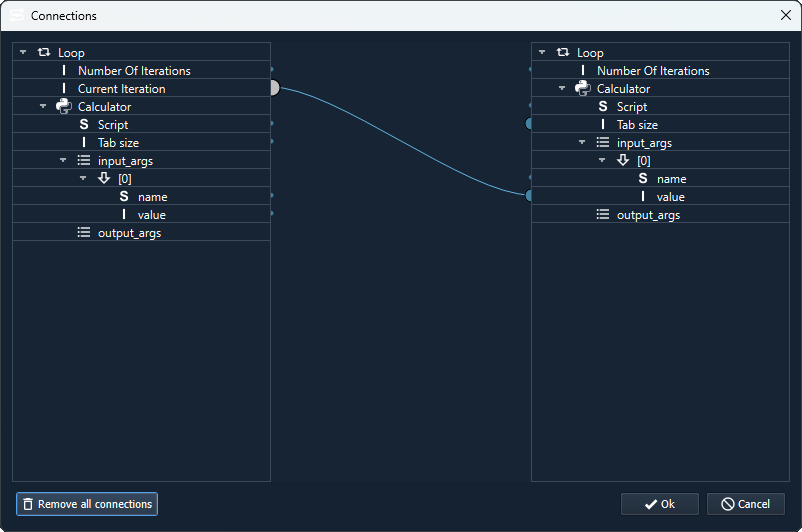Select right output_args row

(x=660, y=214)
